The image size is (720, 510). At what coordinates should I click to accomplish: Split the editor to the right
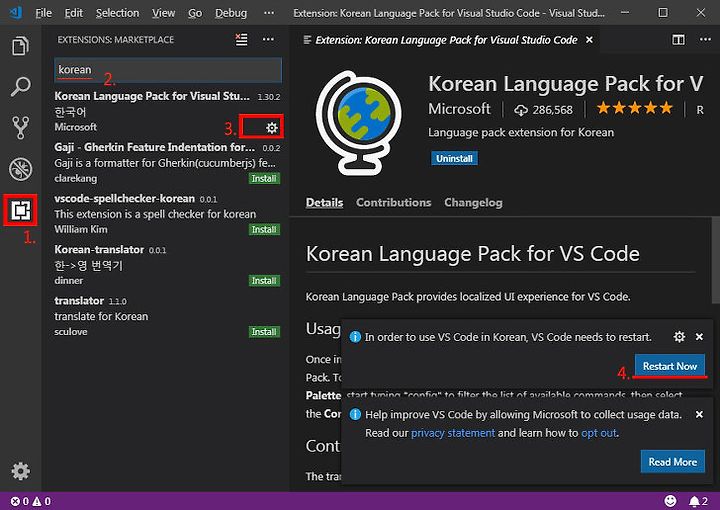[678, 40]
